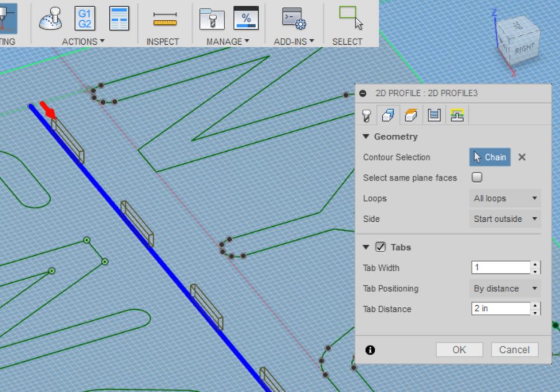The width and height of the screenshot is (560, 392).
Task: Open the ADD-INS dropdown menu
Action: click(x=293, y=41)
